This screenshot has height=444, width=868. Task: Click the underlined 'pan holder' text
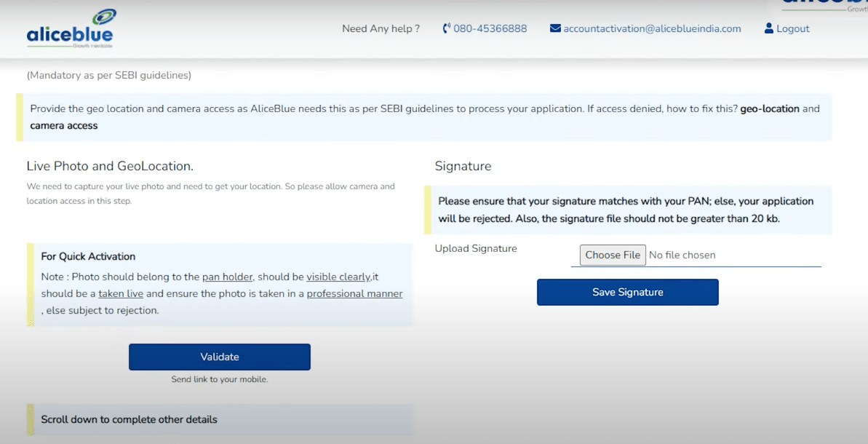tap(228, 277)
